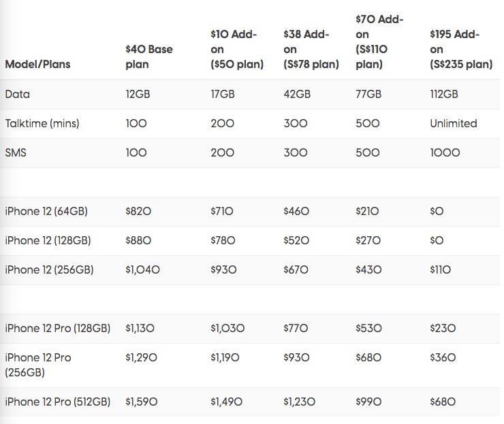The image size is (504, 424).
Task: Click the $10 Add-on ($50 plan) header
Action: point(236,49)
